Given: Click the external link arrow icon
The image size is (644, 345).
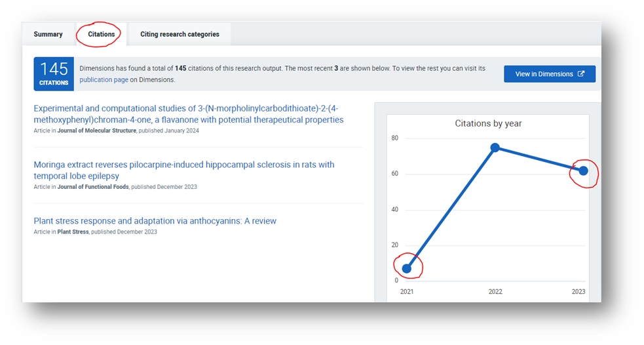Looking at the screenshot, I should coord(580,74).
